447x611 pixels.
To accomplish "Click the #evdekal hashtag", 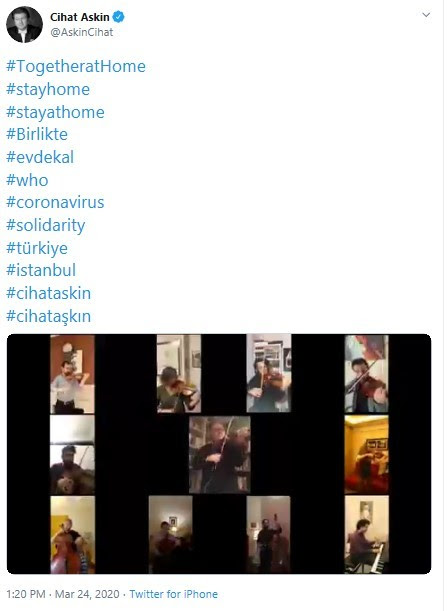I will [x=40, y=157].
